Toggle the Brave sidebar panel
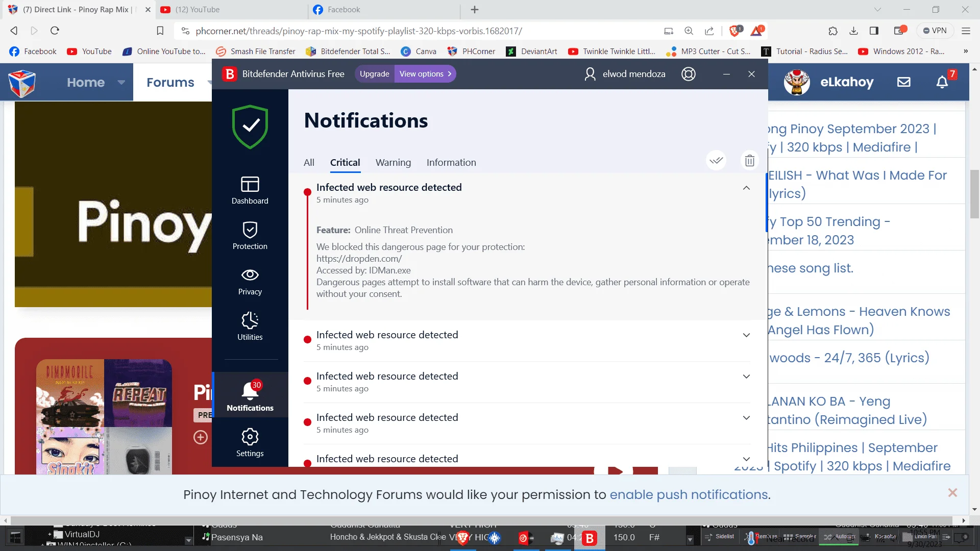Image resolution: width=980 pixels, height=551 pixels. [x=874, y=31]
